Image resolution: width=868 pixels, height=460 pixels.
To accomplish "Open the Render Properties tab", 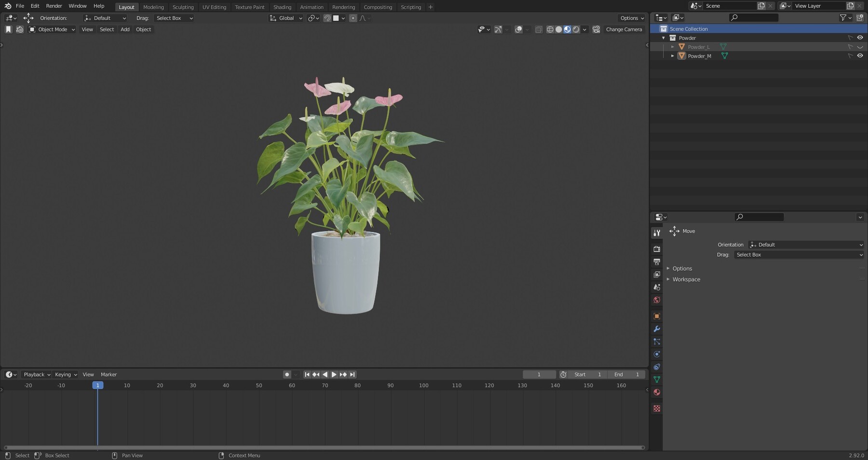I will click(657, 249).
